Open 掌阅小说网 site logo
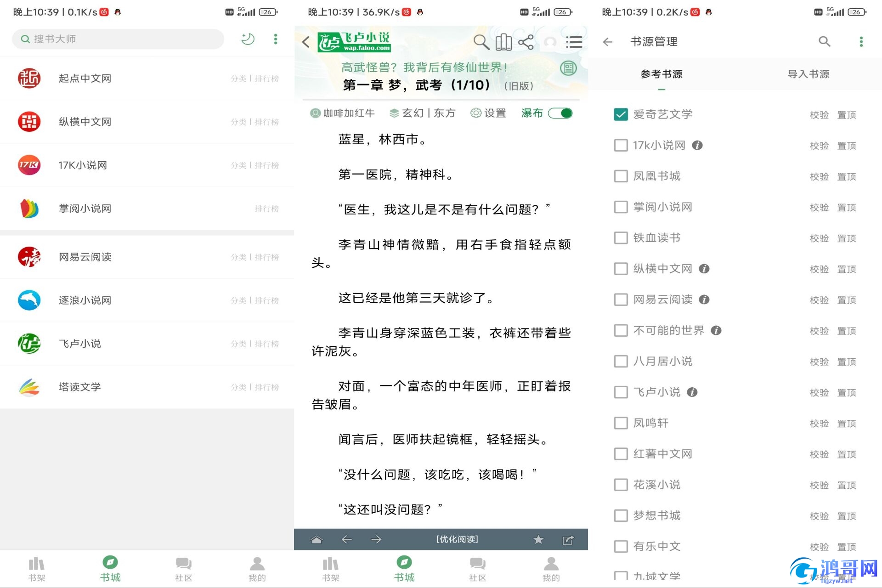The height and width of the screenshot is (588, 882). tap(29, 209)
